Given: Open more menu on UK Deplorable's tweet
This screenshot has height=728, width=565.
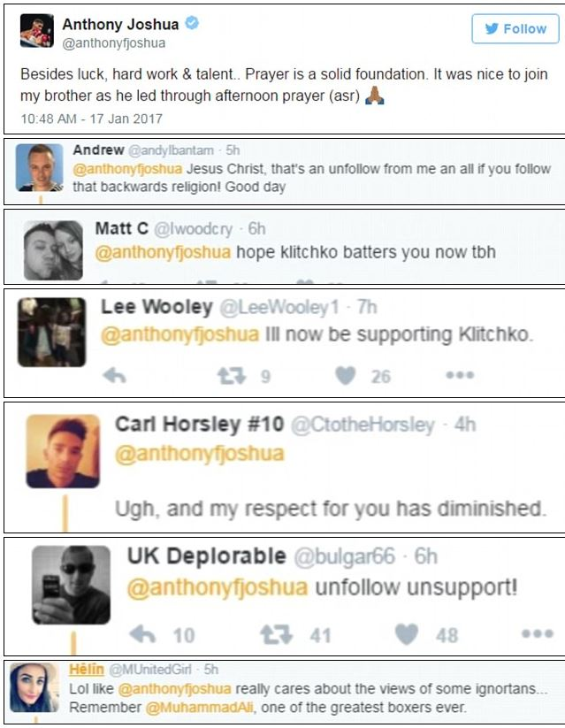Looking at the screenshot, I should [x=538, y=633].
